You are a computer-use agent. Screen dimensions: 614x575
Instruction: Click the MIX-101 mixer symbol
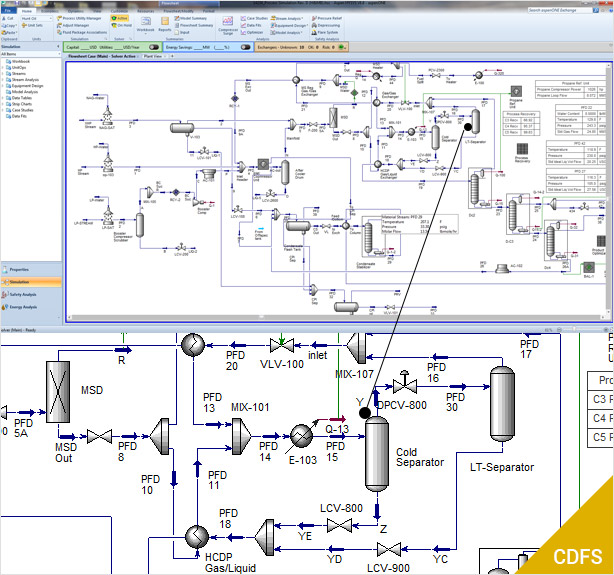[x=240, y=433]
